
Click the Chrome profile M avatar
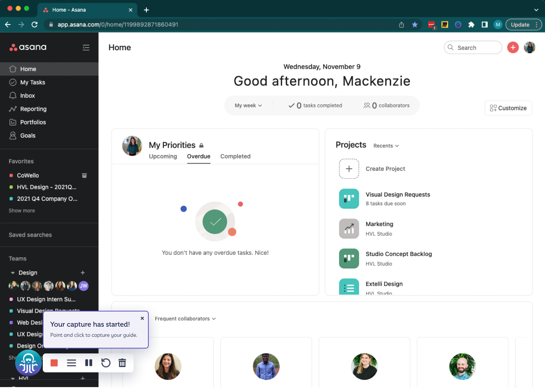498,25
